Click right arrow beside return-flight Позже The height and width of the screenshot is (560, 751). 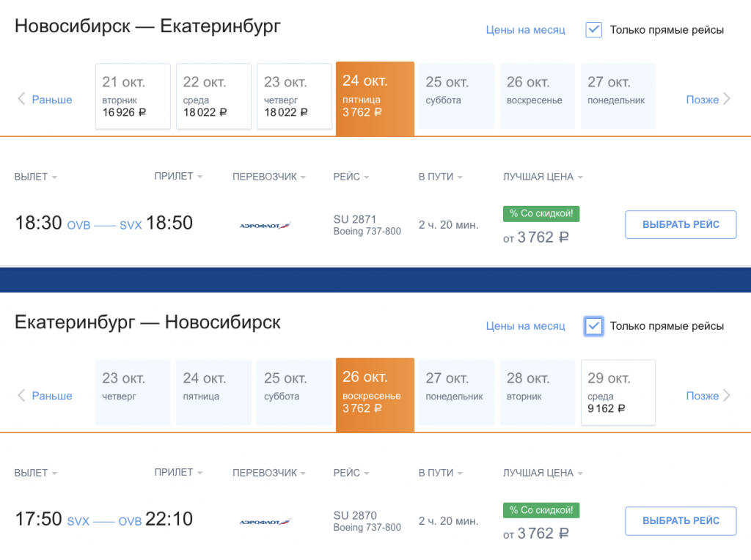click(727, 396)
